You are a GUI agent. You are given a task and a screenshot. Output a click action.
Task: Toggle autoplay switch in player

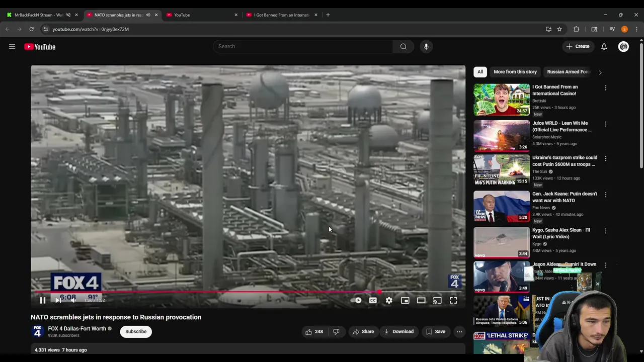point(357,300)
